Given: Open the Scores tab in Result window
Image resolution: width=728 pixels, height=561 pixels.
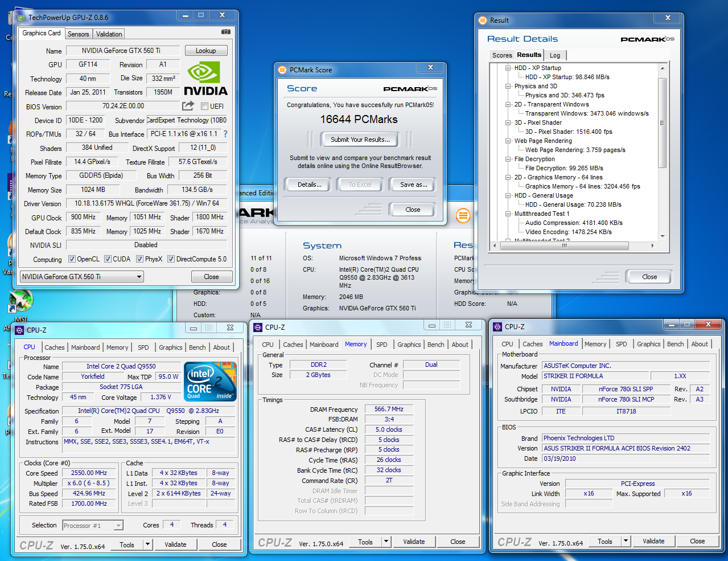Looking at the screenshot, I should tap(502, 55).
